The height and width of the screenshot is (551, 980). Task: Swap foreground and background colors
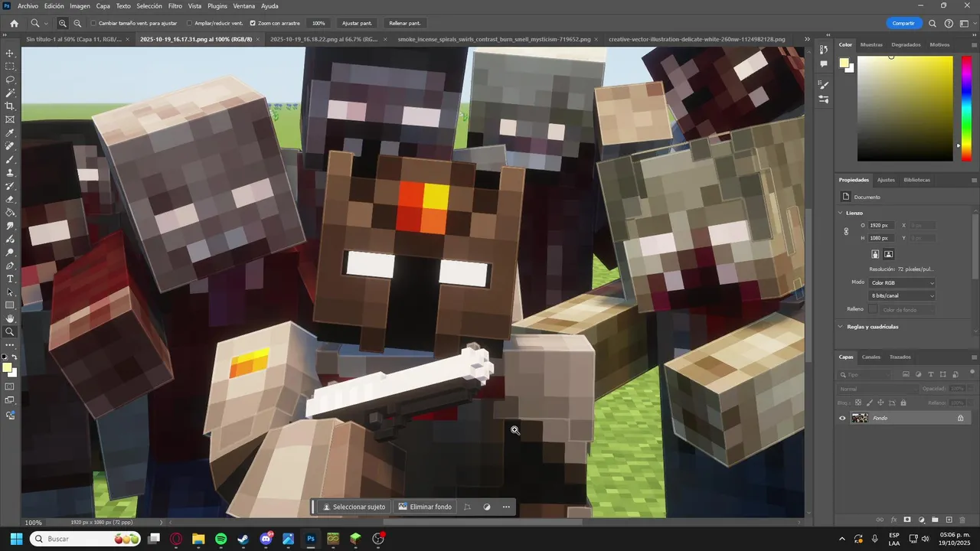tap(15, 357)
